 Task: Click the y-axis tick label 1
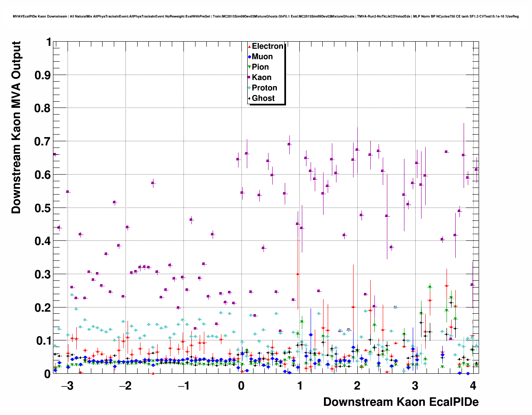[49, 42]
